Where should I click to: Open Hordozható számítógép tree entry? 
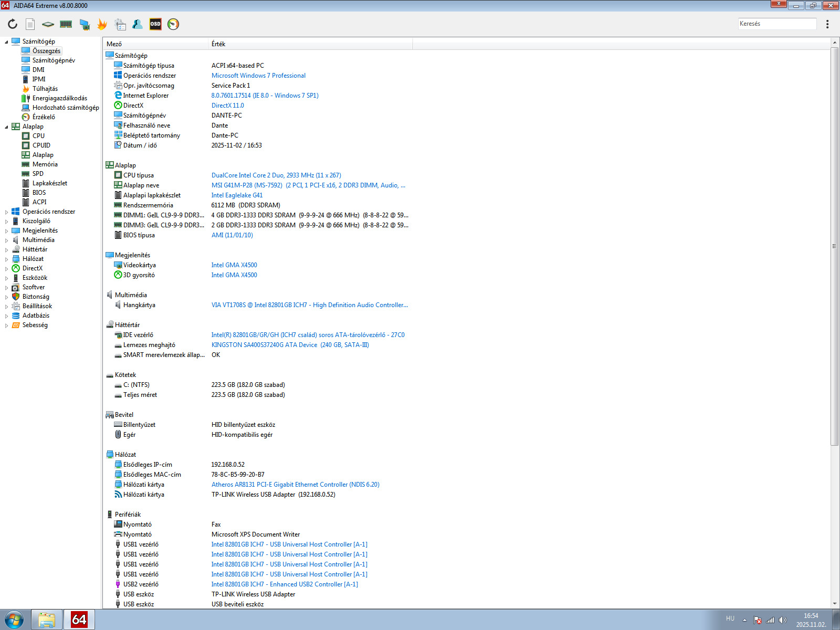(x=66, y=108)
